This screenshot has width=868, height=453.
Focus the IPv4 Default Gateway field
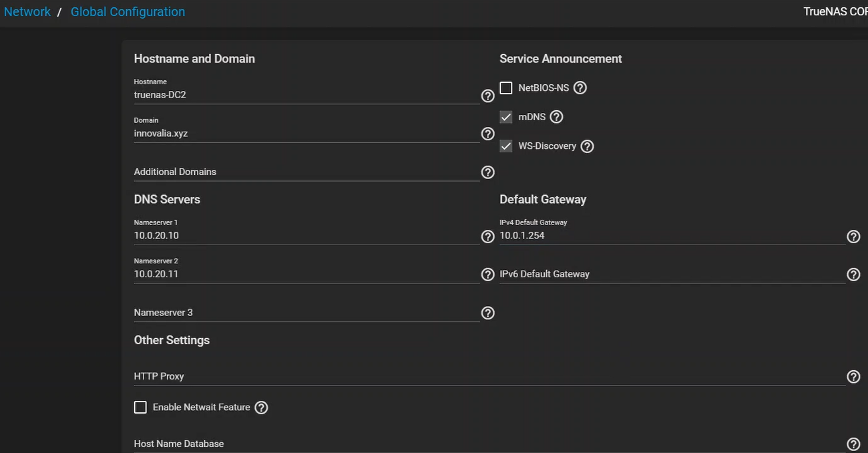[x=671, y=236]
